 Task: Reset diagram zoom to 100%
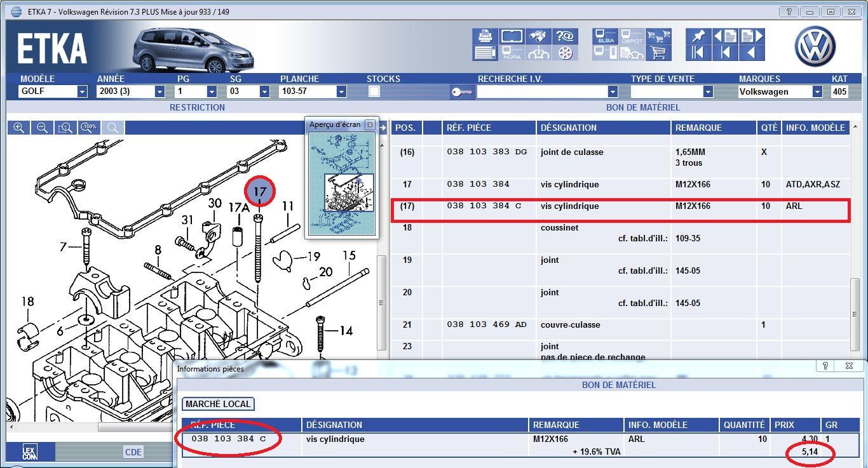click(x=89, y=128)
